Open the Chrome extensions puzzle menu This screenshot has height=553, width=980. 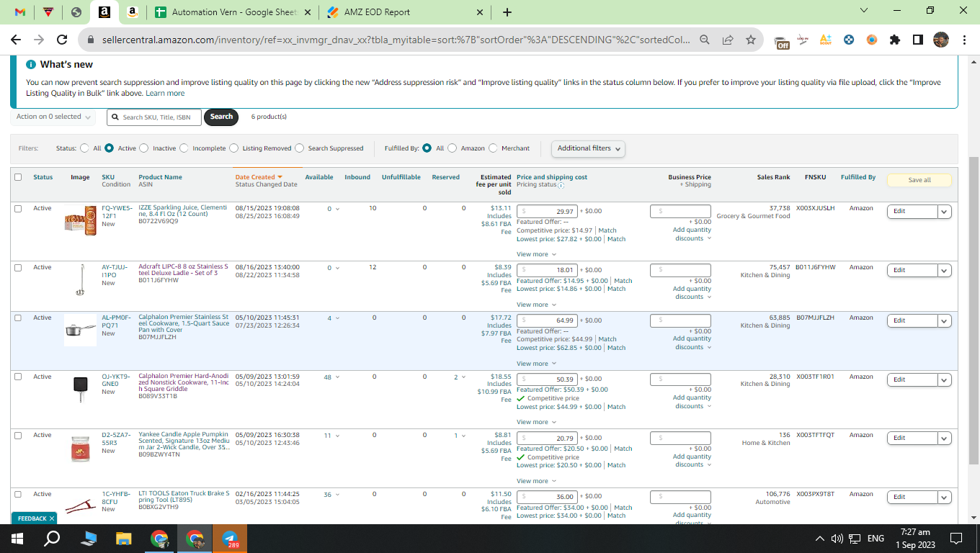895,40
